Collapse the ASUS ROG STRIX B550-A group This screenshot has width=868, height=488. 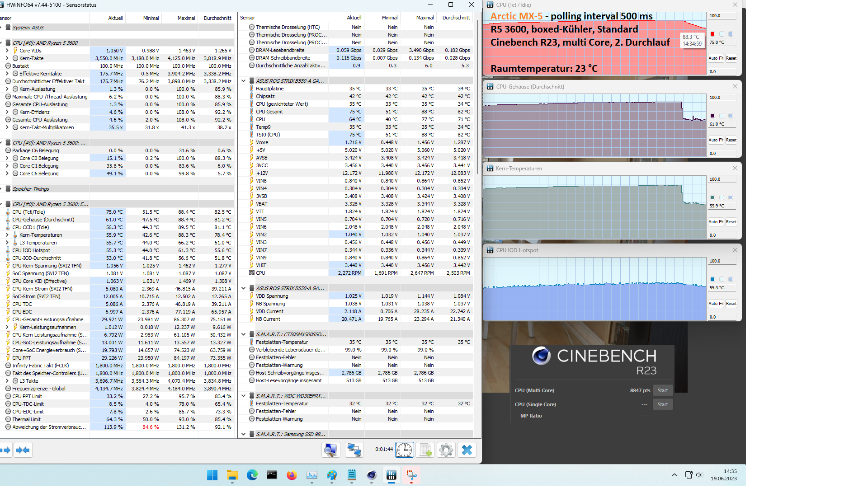tap(243, 81)
